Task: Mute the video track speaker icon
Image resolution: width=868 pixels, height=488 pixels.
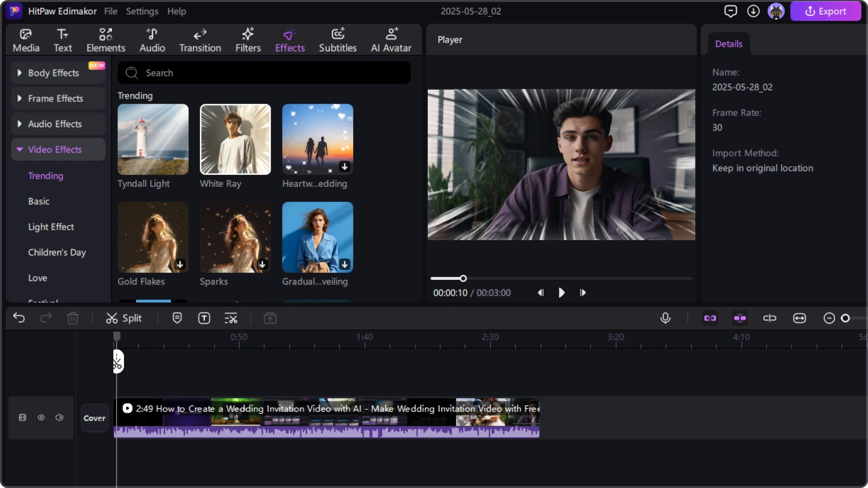Action: tap(60, 417)
